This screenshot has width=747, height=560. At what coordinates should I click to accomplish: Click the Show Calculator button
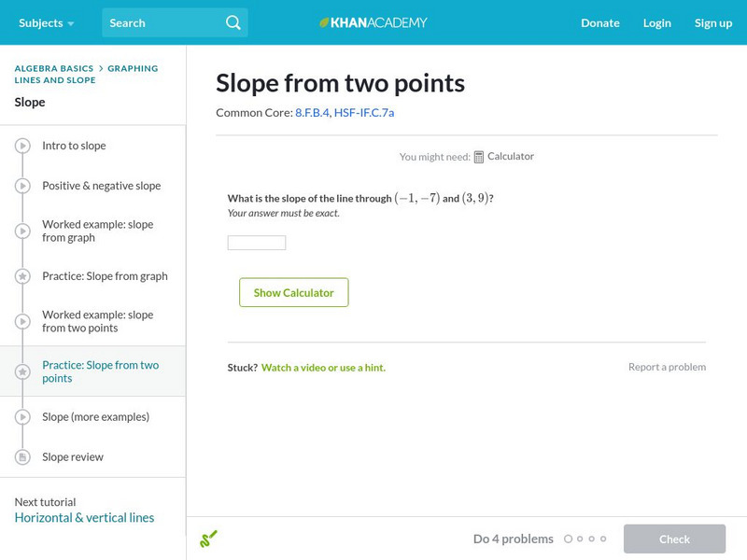293,292
